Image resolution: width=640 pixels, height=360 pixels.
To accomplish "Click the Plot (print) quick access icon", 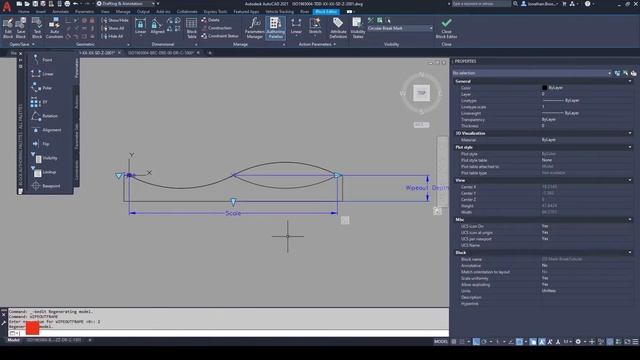I will tap(67, 4).
